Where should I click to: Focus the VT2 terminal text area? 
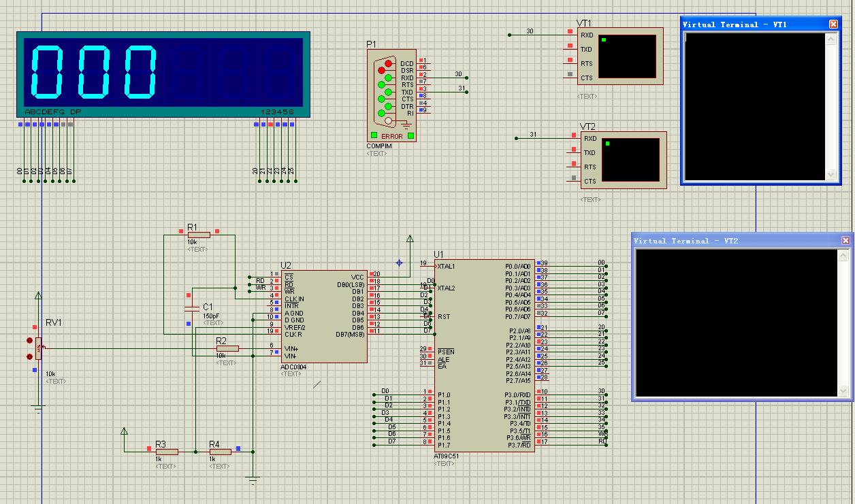pos(737,323)
